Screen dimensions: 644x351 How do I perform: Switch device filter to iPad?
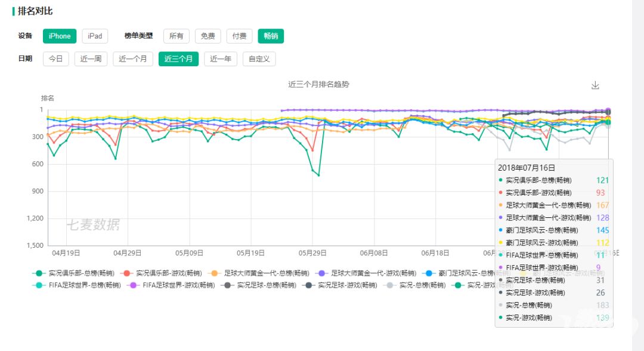[x=95, y=36]
